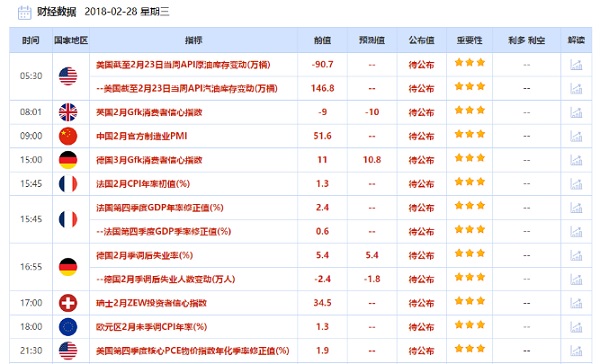Click the previous value 51.6
600x364 pixels.
pos(322,136)
